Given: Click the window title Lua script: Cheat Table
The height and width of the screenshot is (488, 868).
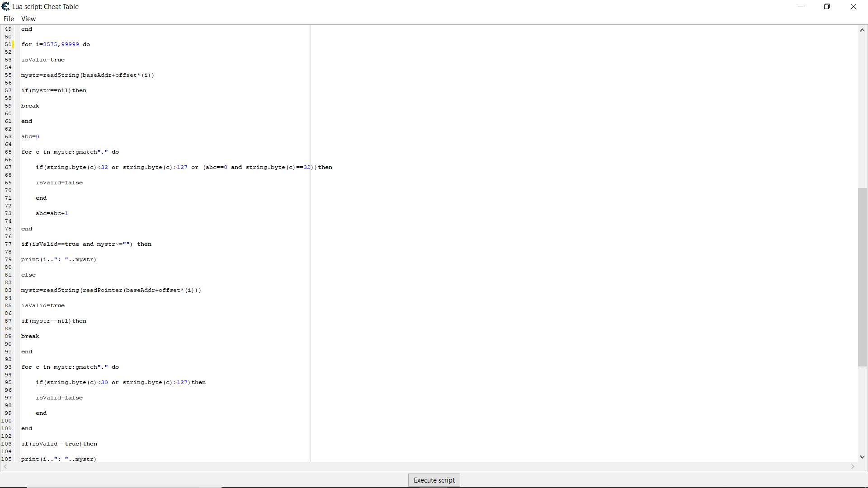Looking at the screenshot, I should coord(46,6).
